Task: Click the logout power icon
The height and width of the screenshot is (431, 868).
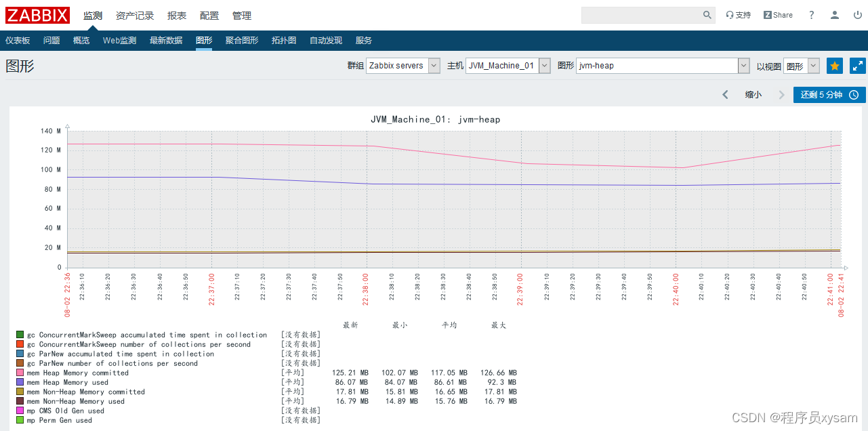Action: pos(858,15)
